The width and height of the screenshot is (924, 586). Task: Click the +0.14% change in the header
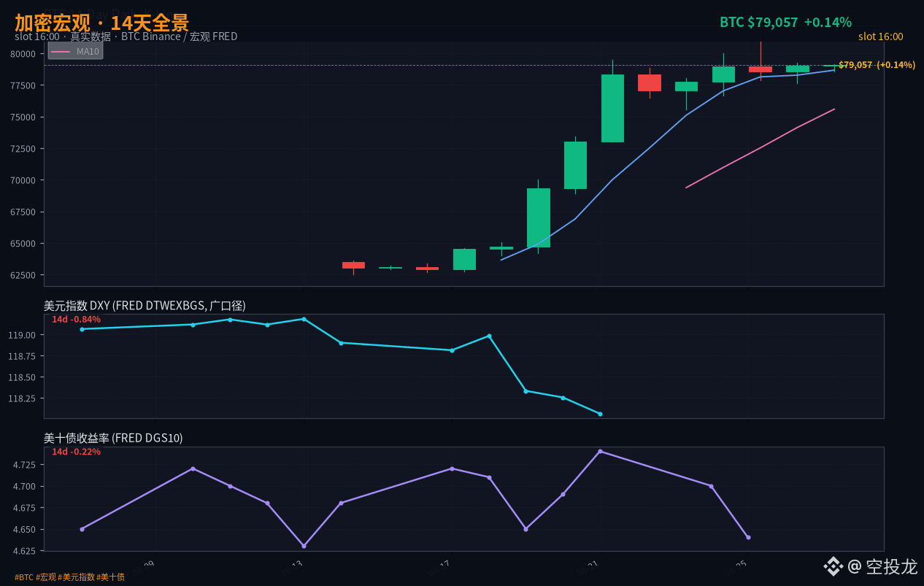pos(828,22)
